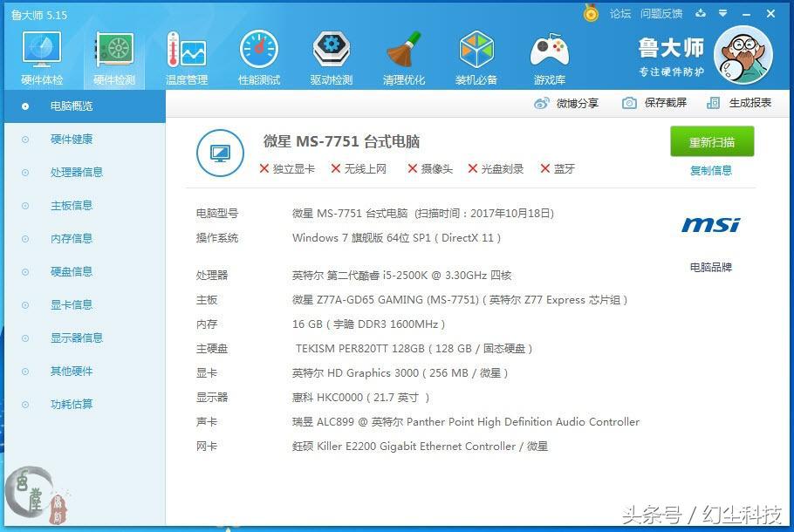Launch 驱动检测 driver detection icon
The image size is (794, 532).
click(331, 51)
